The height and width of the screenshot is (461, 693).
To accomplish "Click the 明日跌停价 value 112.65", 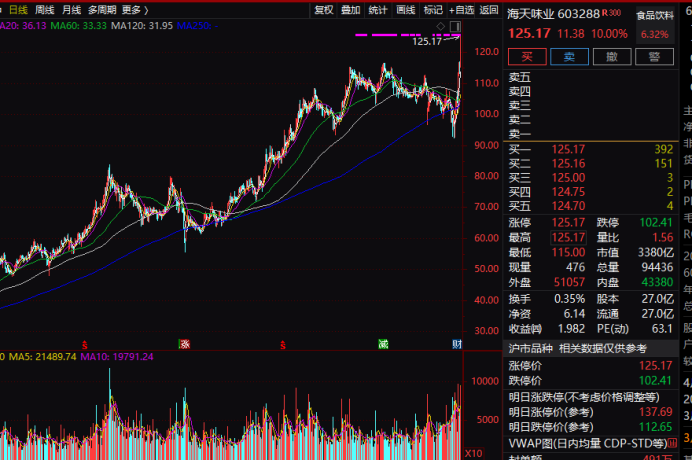I will pyautogui.click(x=656, y=427).
